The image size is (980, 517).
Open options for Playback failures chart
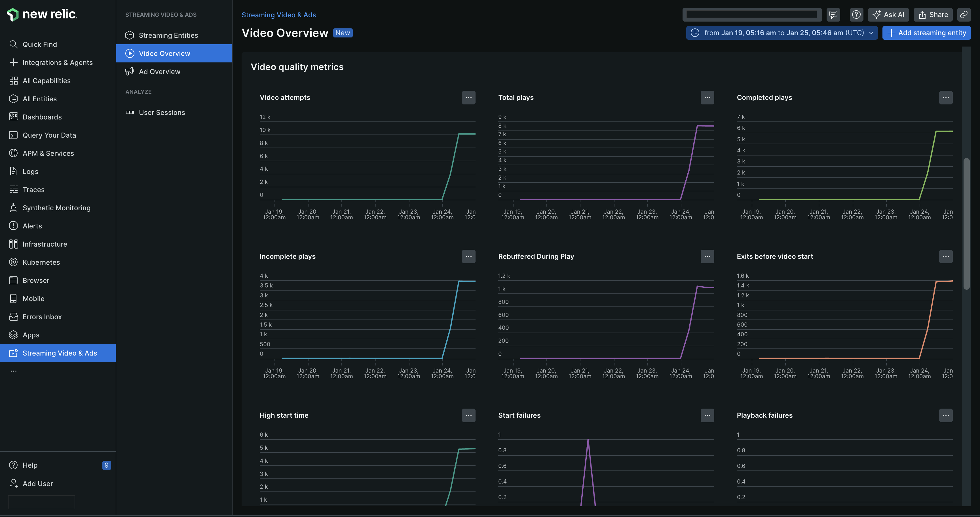point(945,415)
